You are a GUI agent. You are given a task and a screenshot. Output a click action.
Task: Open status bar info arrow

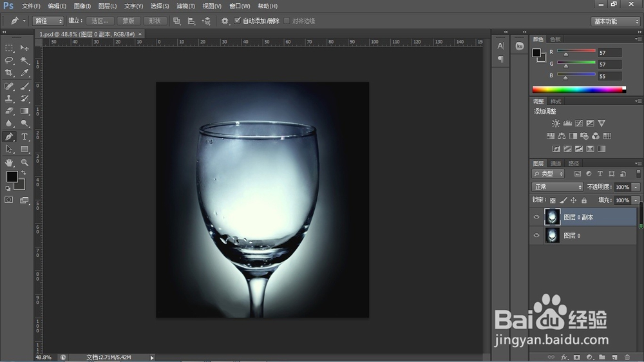pyautogui.click(x=152, y=357)
